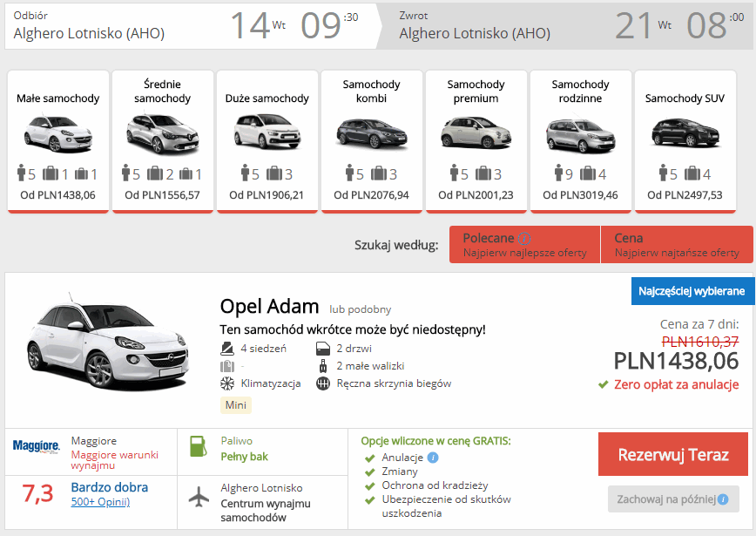The width and height of the screenshot is (756, 536).
Task: Click the manual gearbox icon
Action: point(323,384)
